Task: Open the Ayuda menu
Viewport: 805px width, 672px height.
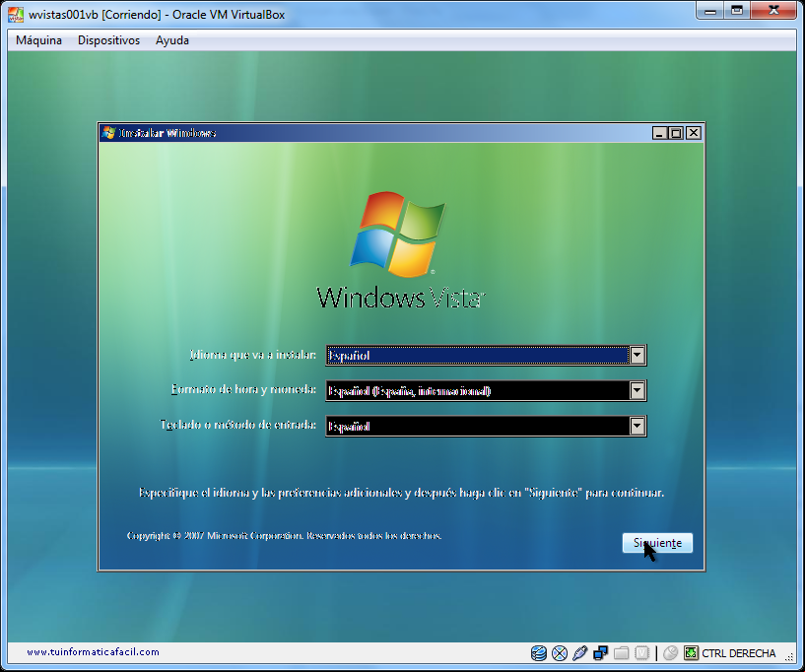Action: point(172,40)
